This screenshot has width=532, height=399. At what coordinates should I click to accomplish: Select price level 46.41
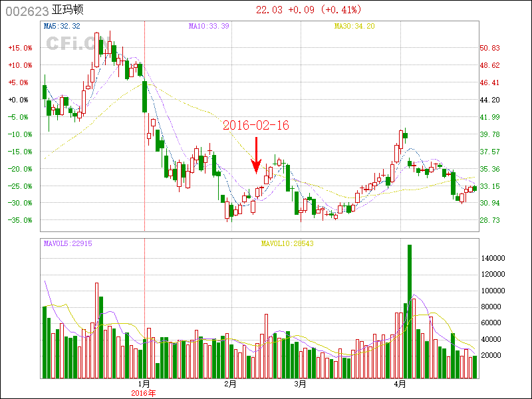(x=489, y=82)
